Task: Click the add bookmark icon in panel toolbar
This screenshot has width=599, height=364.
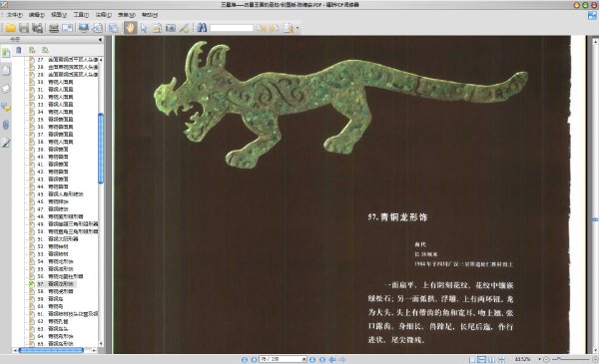Action: (x=32, y=50)
